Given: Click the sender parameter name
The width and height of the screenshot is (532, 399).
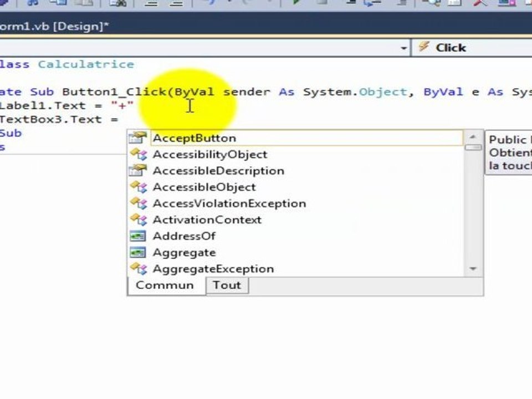Looking at the screenshot, I should point(247,91).
